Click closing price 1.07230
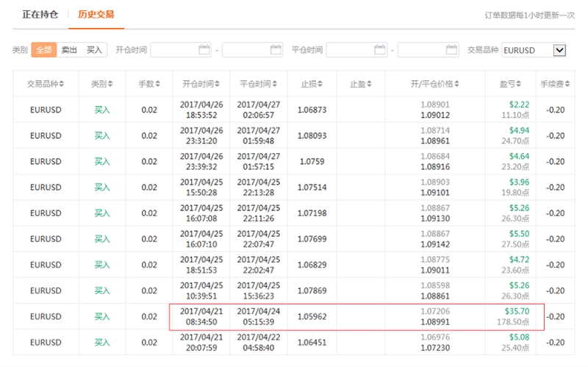This screenshot has width=588, height=367. coord(435,348)
